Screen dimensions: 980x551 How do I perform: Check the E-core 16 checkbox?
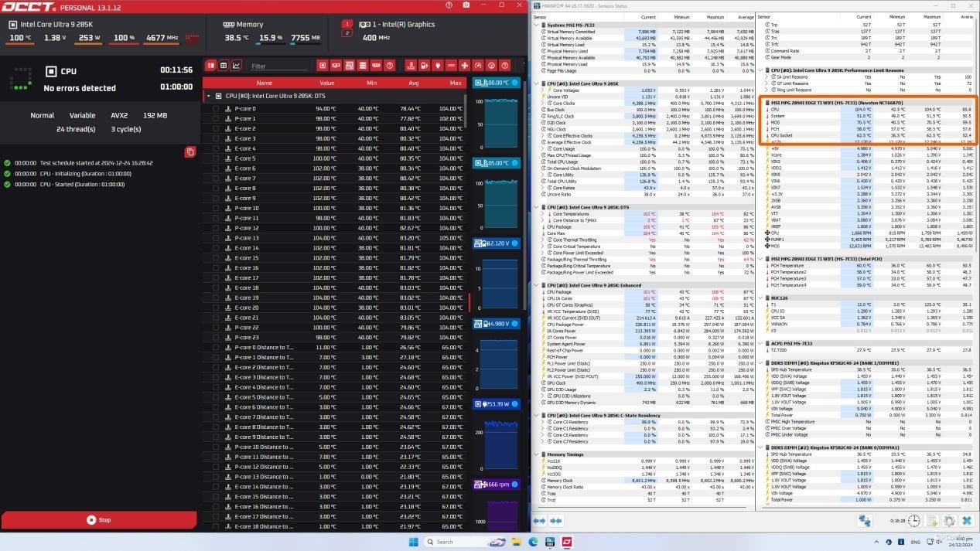coord(217,268)
